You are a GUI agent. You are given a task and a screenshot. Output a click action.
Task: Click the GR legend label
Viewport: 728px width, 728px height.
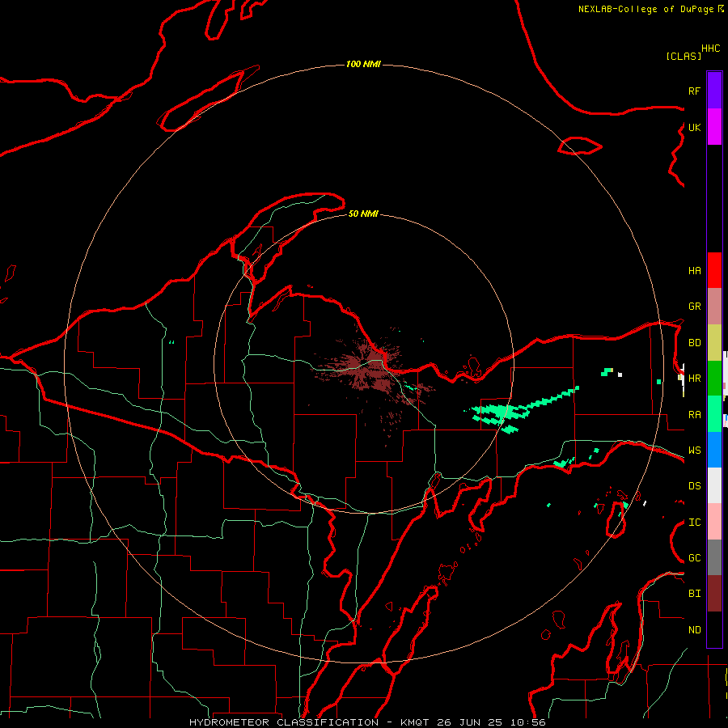click(694, 307)
